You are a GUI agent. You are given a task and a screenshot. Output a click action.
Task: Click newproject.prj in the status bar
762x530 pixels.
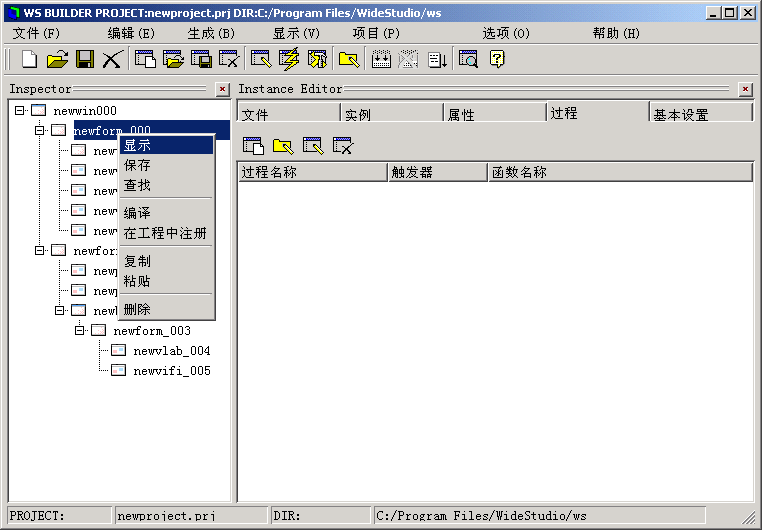[x=191, y=515]
